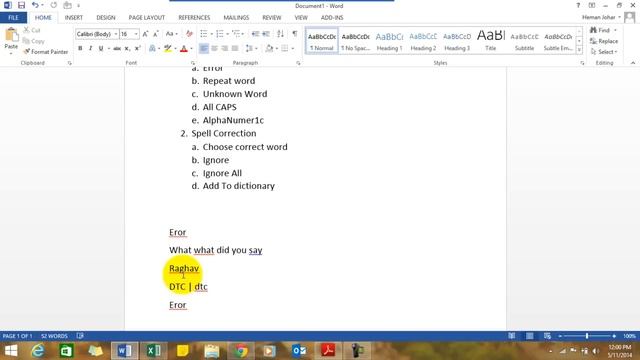Image resolution: width=640 pixels, height=360 pixels.
Task: Open the Line Spacing dropdown
Action: point(251,49)
